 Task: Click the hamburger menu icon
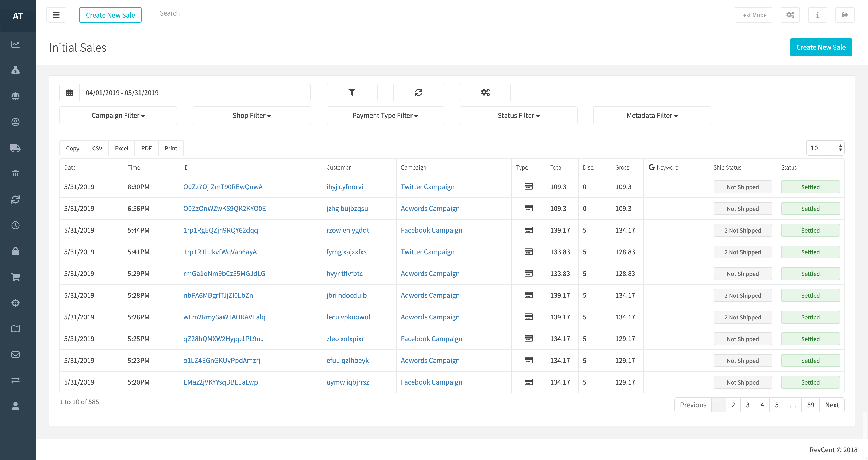(56, 15)
